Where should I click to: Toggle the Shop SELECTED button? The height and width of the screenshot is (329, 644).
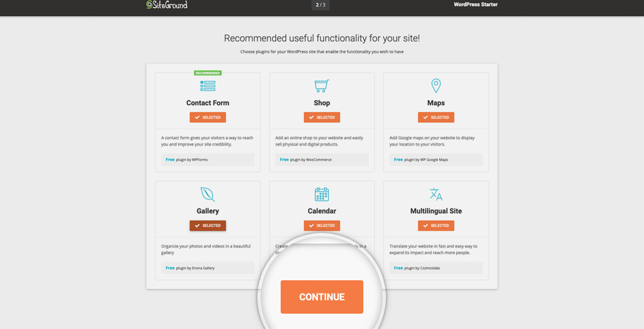pos(322,117)
